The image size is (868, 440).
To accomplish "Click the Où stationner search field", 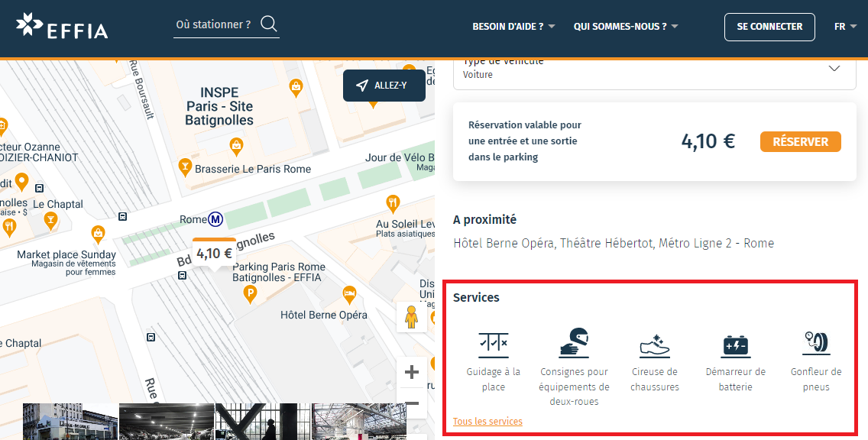I will click(x=226, y=25).
